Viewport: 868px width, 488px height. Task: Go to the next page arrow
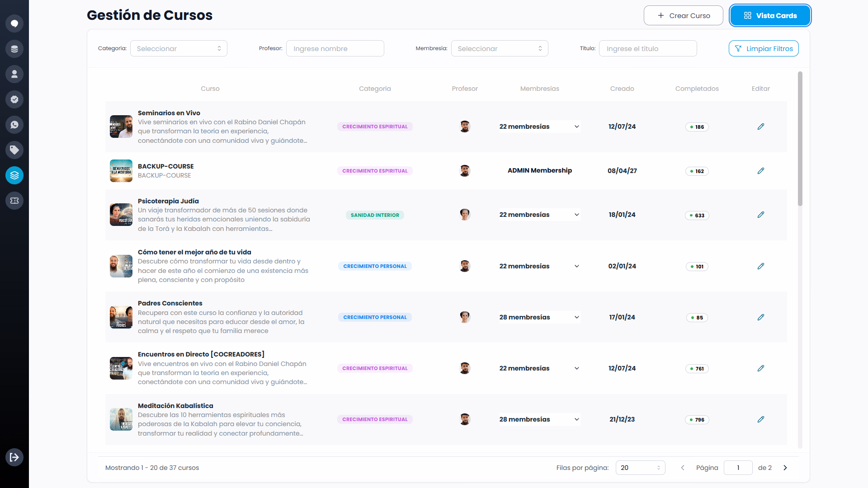pyautogui.click(x=785, y=468)
